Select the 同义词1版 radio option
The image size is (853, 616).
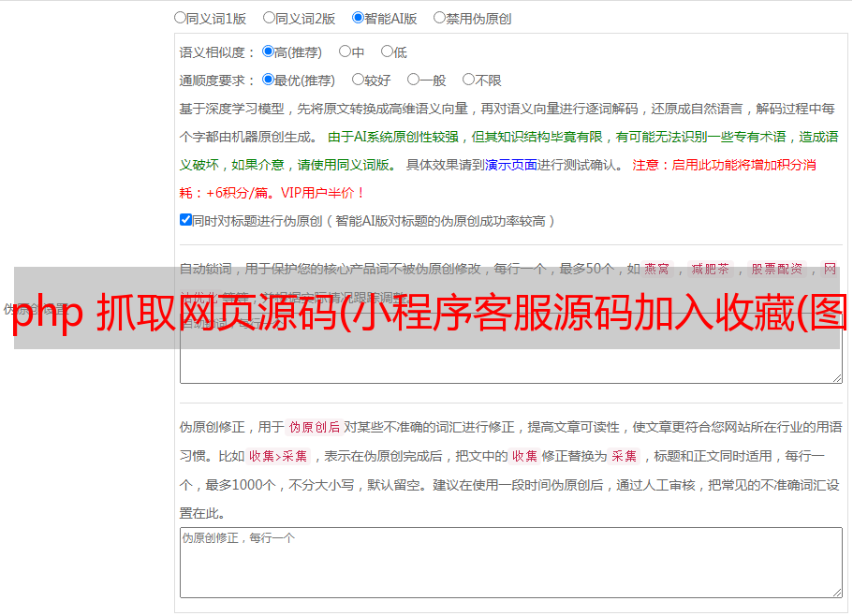tap(180, 18)
